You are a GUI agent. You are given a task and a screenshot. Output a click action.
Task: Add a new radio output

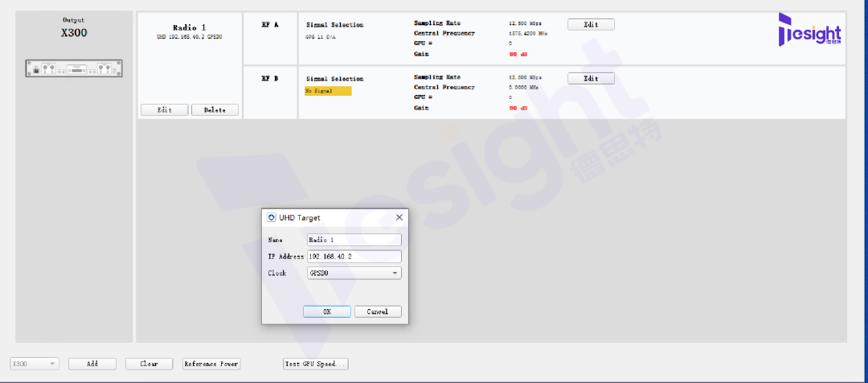click(x=92, y=364)
